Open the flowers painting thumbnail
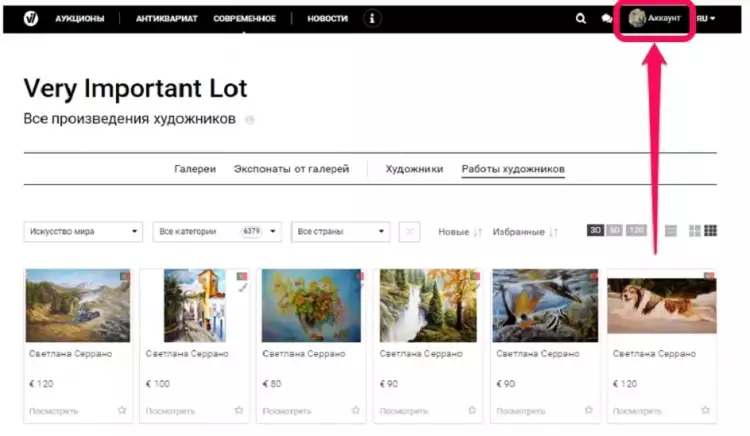This screenshot has width=750, height=436. (311, 305)
